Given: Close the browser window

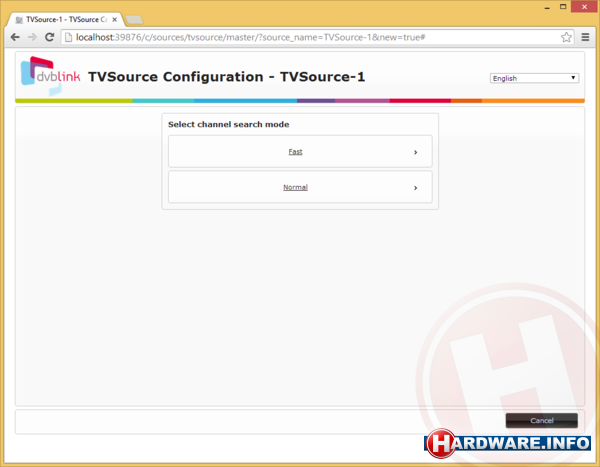Looking at the screenshot, I should click(584, 7).
